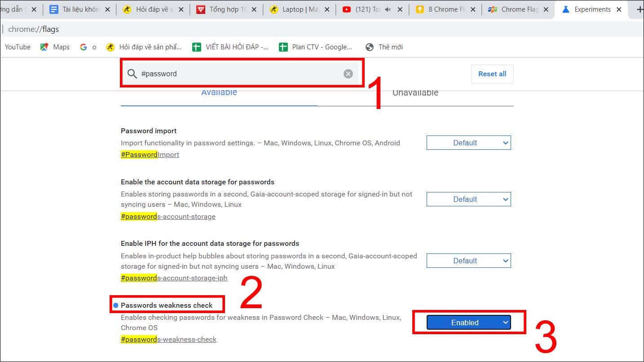The height and width of the screenshot is (362, 644).
Task: Click the YouTube favicon on the (121) tab
Action: pos(346,9)
